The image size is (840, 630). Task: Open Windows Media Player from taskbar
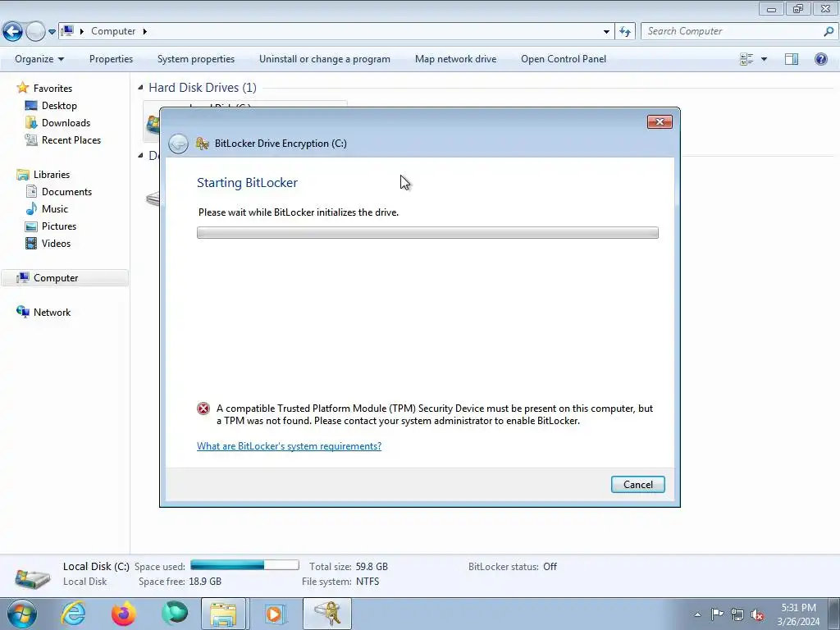275,614
